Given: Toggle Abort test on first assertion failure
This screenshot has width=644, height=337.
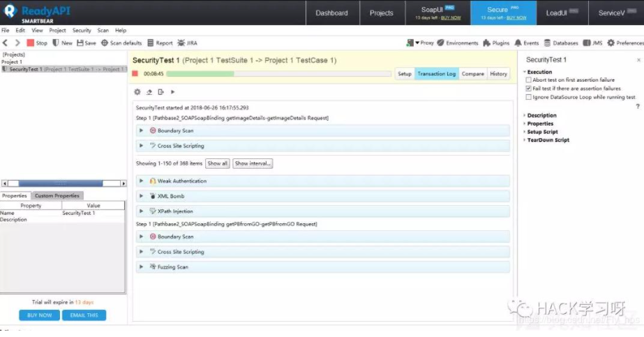Looking at the screenshot, I should pyautogui.click(x=529, y=80).
